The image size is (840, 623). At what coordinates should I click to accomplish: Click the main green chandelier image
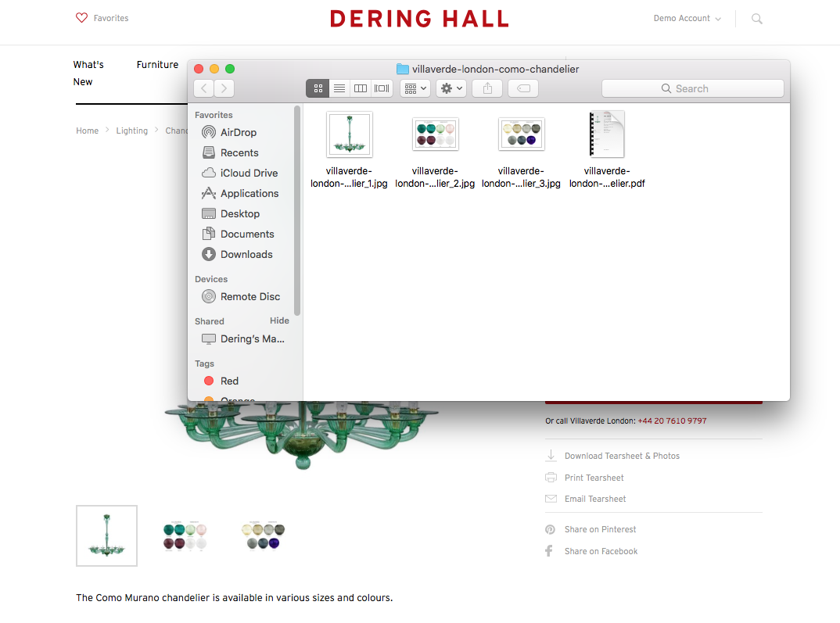(302, 435)
